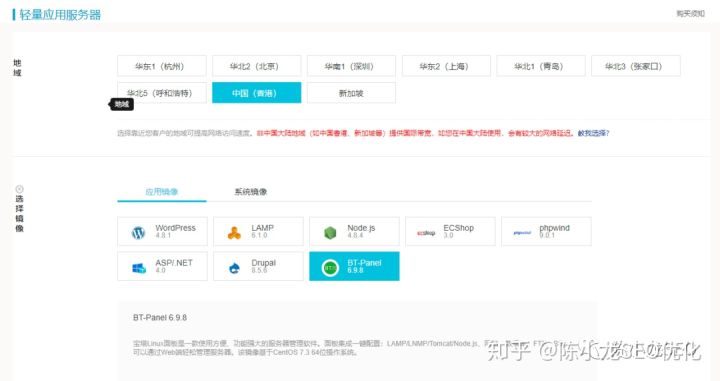Screen dimensions: 720x381
Task: Open the 教我选择? help link
Action: (x=593, y=133)
